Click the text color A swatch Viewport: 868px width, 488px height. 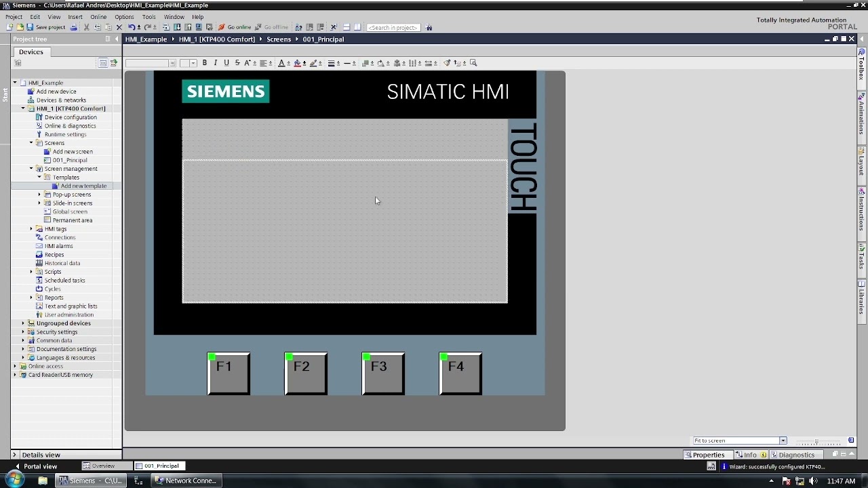coord(281,63)
